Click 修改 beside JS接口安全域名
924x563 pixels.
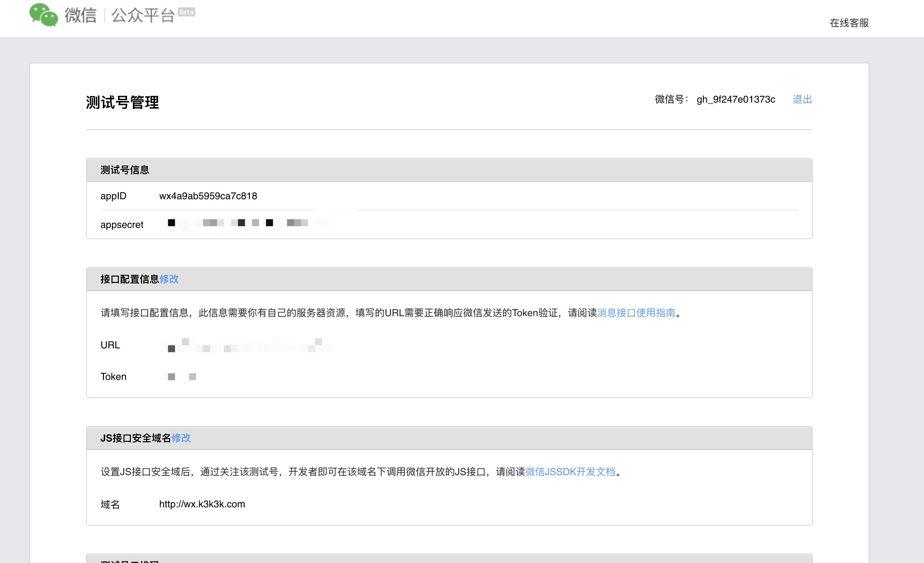pyautogui.click(x=181, y=438)
